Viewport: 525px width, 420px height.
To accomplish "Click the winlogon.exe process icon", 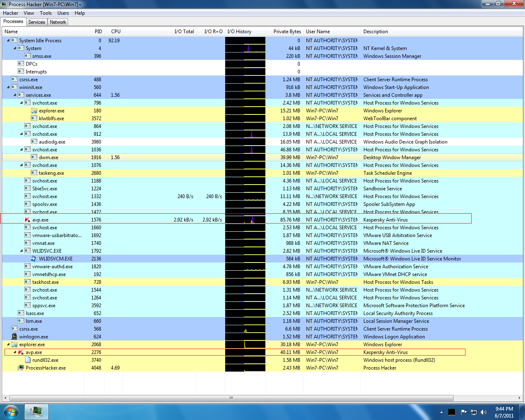I will point(14,337).
